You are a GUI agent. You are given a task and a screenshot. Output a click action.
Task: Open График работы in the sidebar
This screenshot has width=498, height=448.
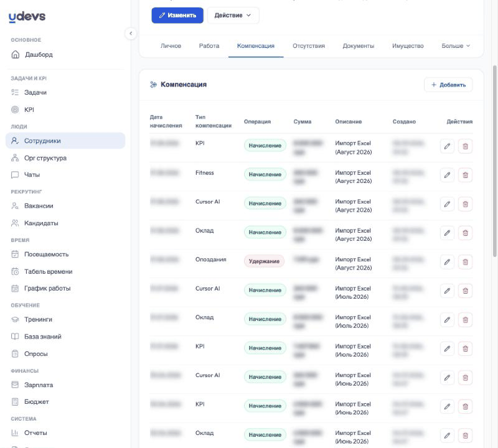click(47, 288)
